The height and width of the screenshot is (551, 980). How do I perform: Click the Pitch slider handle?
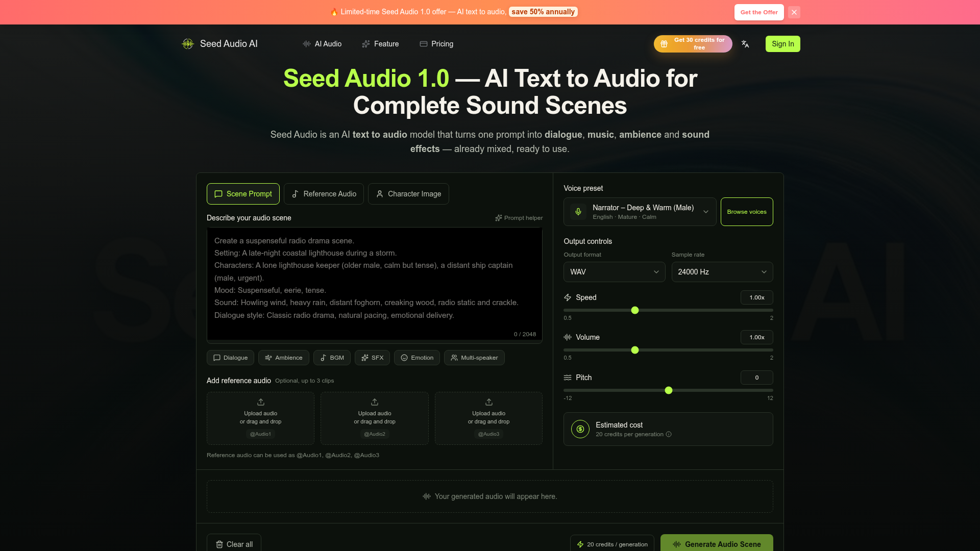pos(669,390)
